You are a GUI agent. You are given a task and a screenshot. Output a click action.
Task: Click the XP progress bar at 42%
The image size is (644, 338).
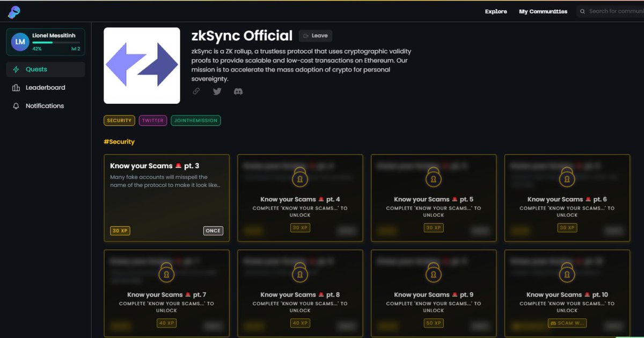point(56,42)
